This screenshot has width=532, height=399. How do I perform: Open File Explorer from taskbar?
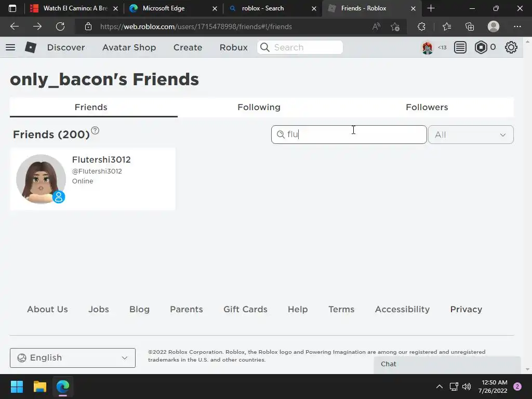(x=39, y=387)
